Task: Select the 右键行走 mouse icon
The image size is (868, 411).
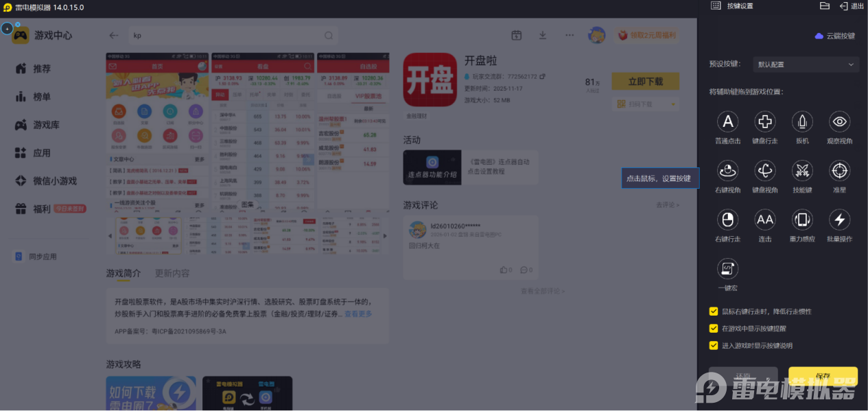Action: [727, 220]
